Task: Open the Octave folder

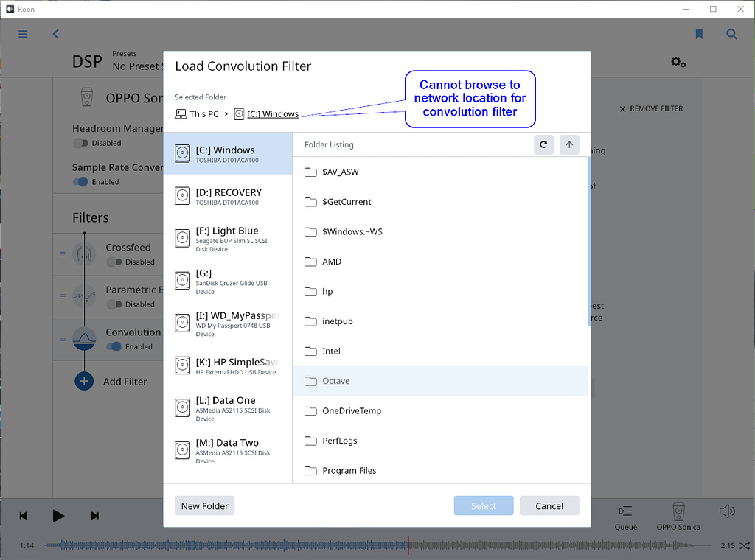Action: (x=335, y=381)
